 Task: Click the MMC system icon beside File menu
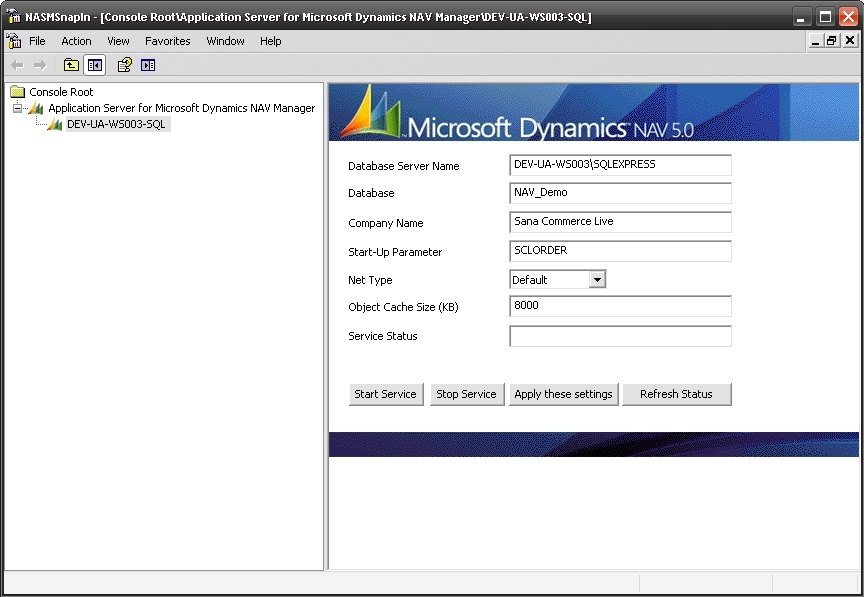point(14,41)
